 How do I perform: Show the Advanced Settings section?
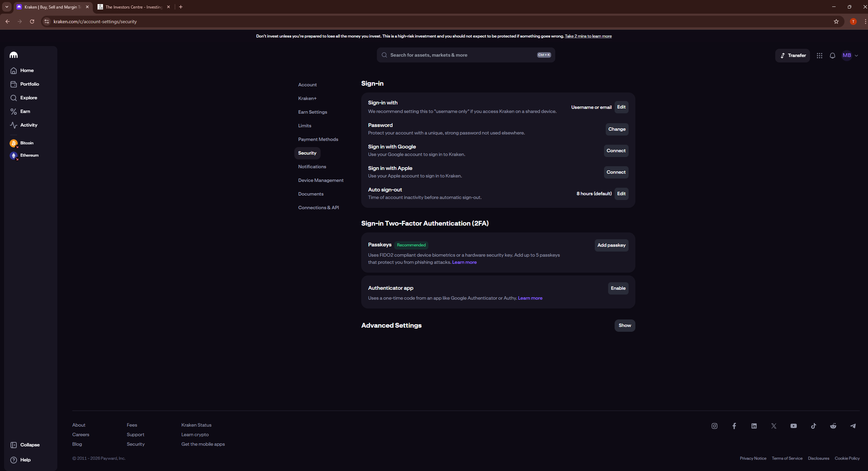pyautogui.click(x=625, y=326)
